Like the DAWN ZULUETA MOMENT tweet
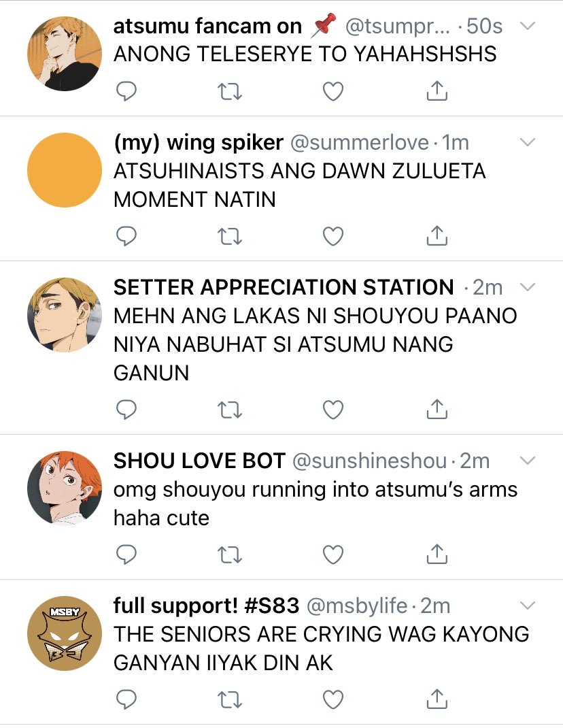This screenshot has width=563, height=728. [x=332, y=236]
